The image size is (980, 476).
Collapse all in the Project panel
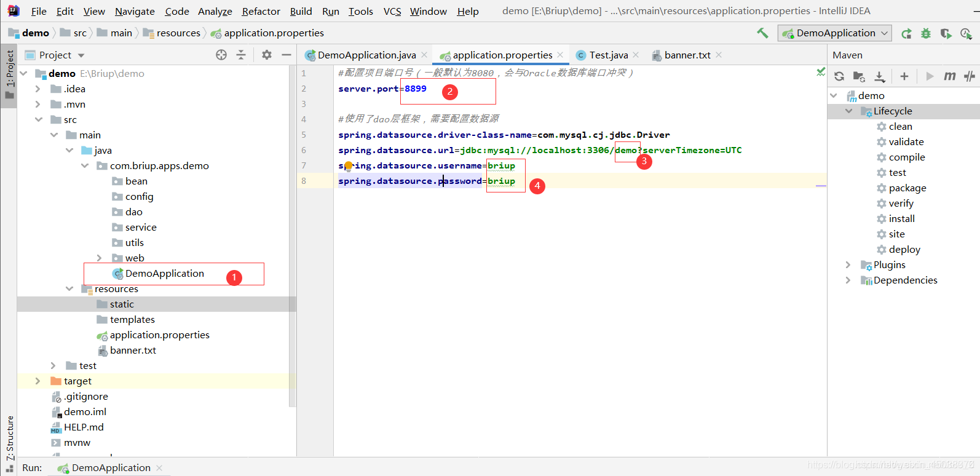point(241,55)
